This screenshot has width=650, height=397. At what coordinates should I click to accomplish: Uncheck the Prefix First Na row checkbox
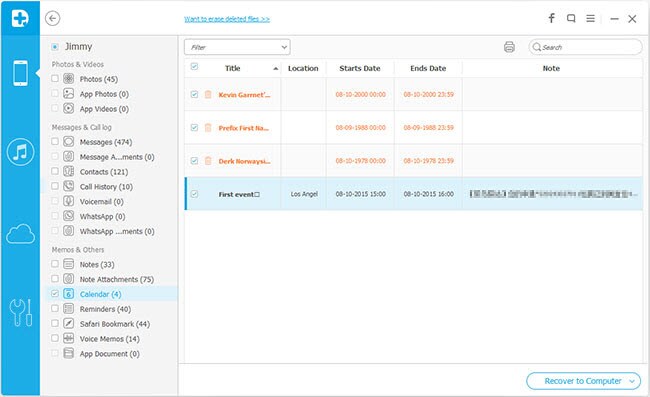click(194, 128)
